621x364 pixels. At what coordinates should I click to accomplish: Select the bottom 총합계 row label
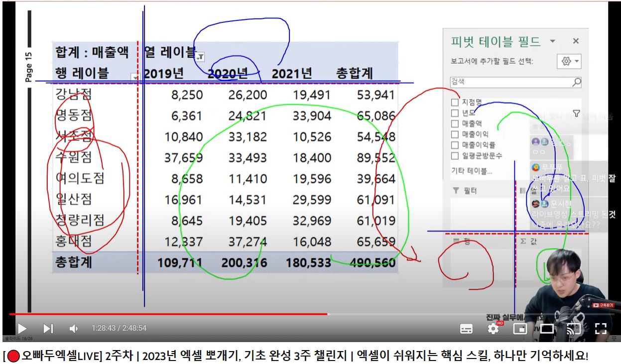74,262
